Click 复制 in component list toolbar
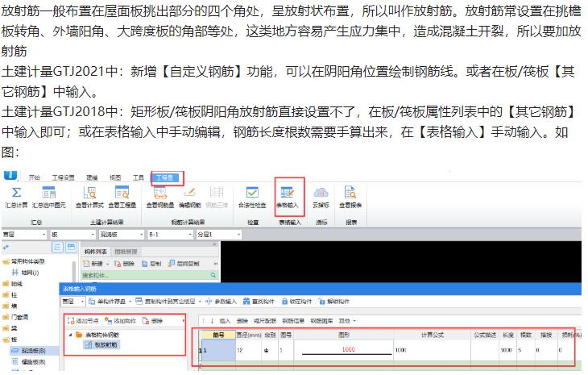Image resolution: width=588 pixels, height=375 pixels. tap(151, 264)
